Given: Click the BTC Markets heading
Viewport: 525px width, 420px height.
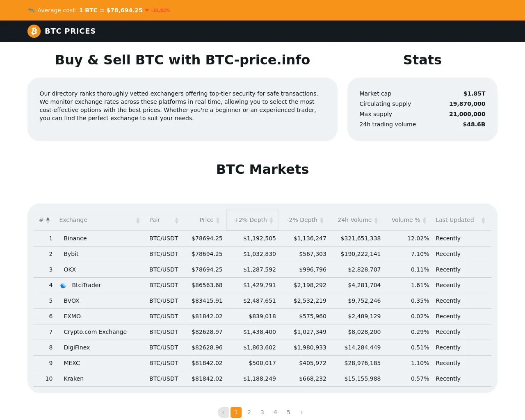Looking at the screenshot, I should 262,169.
